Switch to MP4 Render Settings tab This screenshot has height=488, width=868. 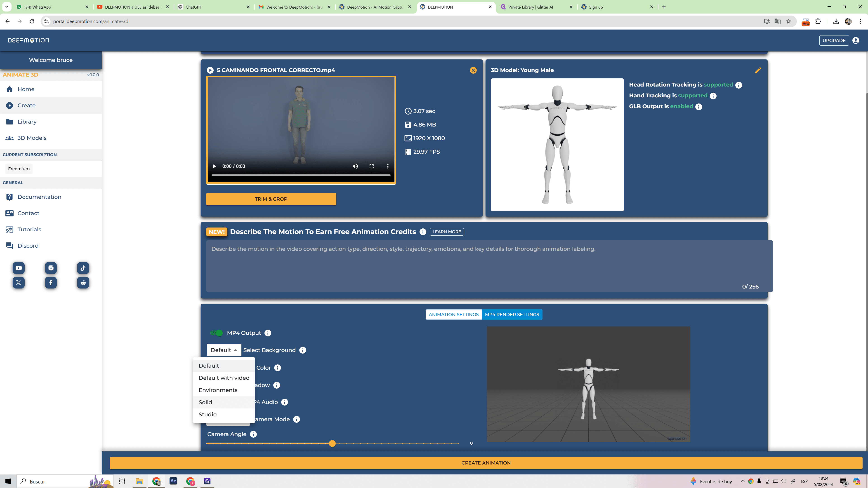click(512, 314)
